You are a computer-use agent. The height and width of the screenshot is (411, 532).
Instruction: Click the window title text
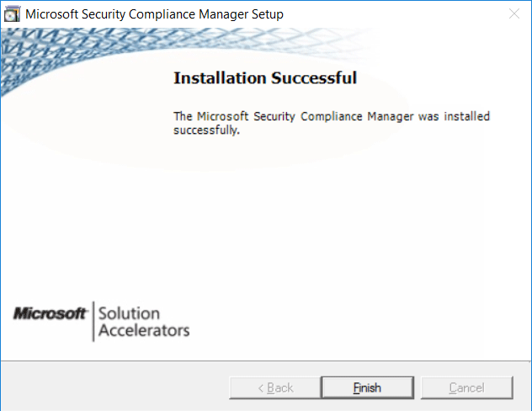[154, 14]
